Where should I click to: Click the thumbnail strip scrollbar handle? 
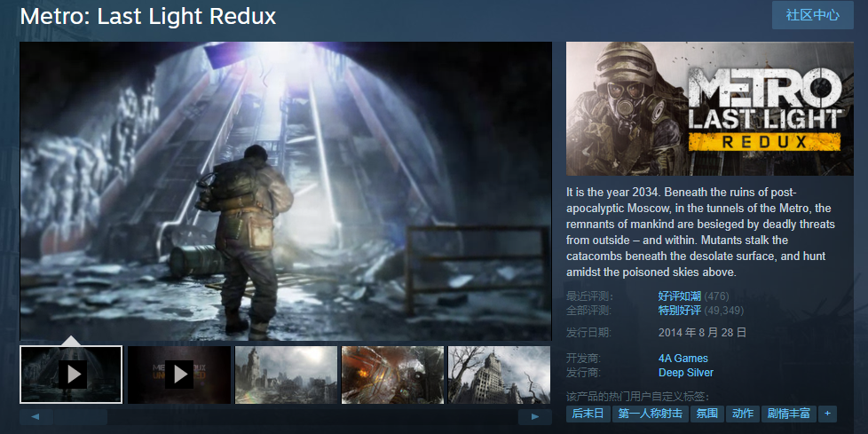point(80,417)
